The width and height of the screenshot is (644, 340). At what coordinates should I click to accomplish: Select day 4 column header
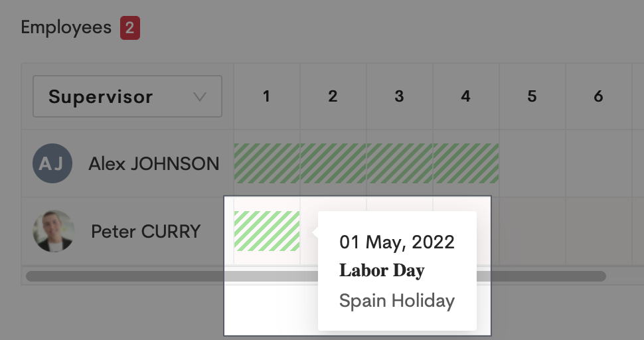(x=465, y=97)
